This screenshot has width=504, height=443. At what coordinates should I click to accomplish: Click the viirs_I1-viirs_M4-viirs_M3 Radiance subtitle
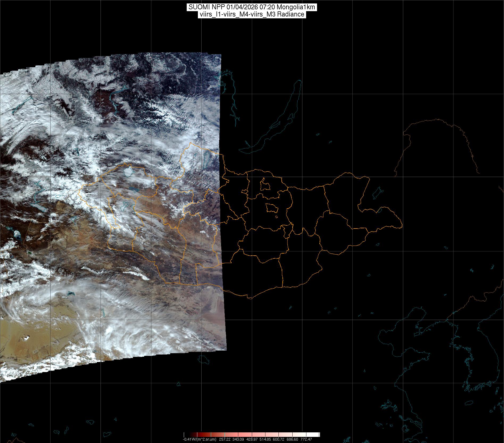[252, 14]
